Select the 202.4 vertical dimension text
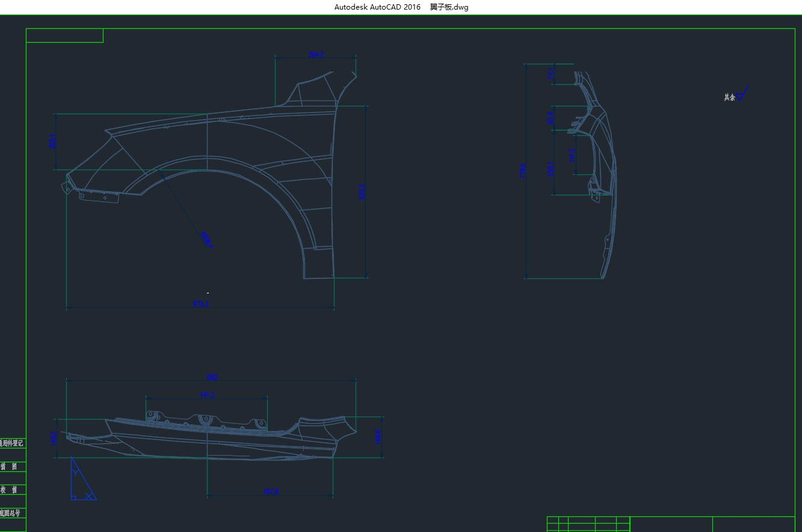This screenshot has width=802, height=532. (x=52, y=141)
